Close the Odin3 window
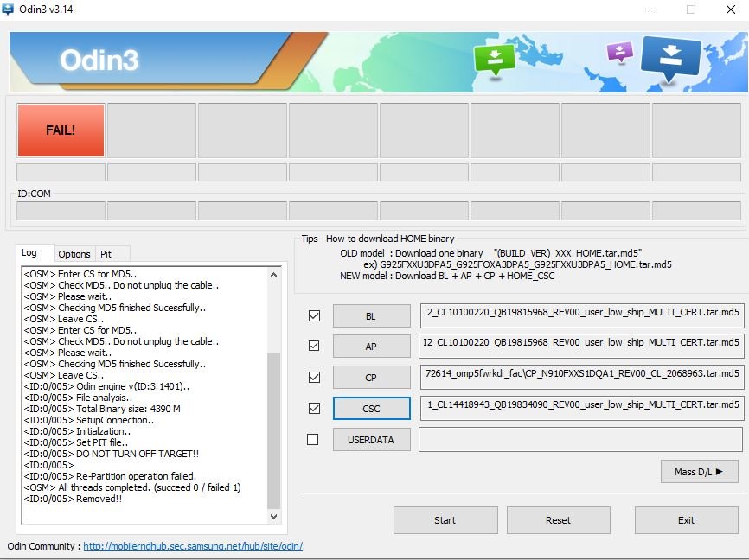The image size is (749, 560). click(x=730, y=10)
